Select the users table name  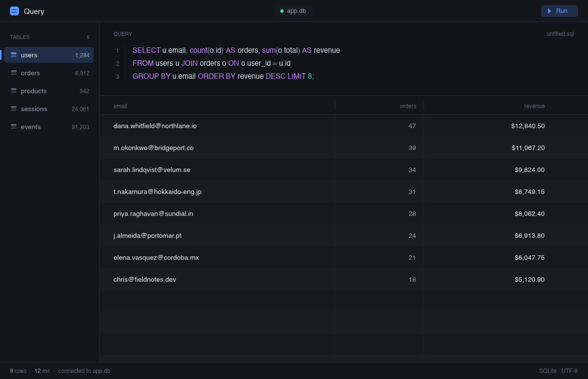29,55
